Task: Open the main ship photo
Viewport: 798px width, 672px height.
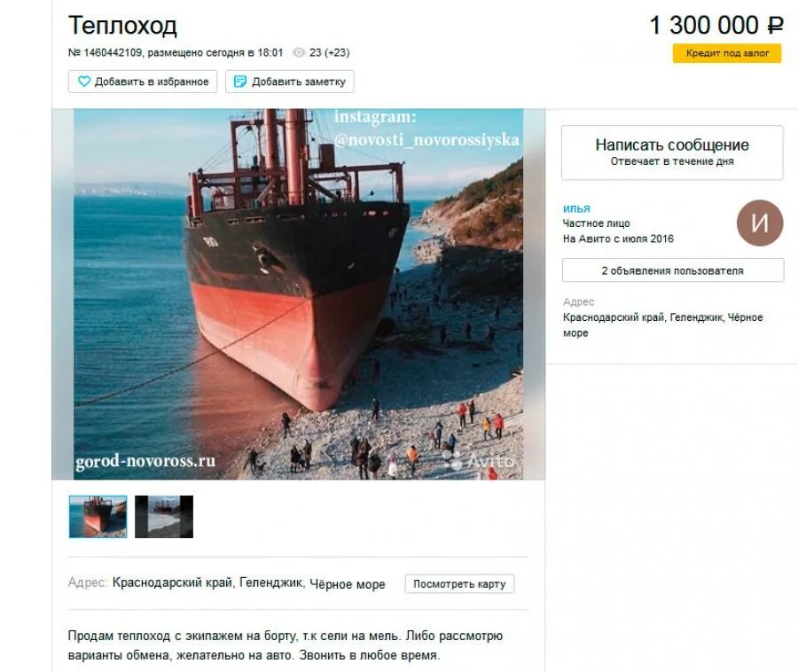Action: [x=298, y=294]
